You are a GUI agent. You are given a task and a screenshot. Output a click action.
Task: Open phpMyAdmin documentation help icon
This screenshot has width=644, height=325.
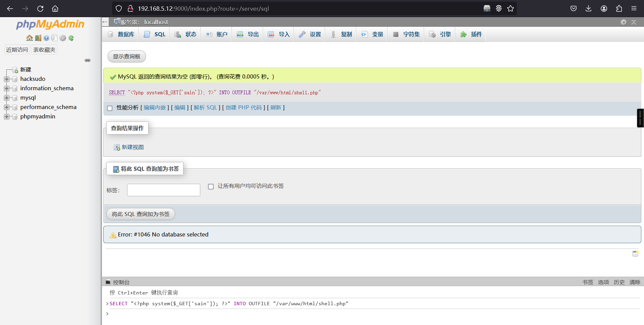(x=46, y=38)
